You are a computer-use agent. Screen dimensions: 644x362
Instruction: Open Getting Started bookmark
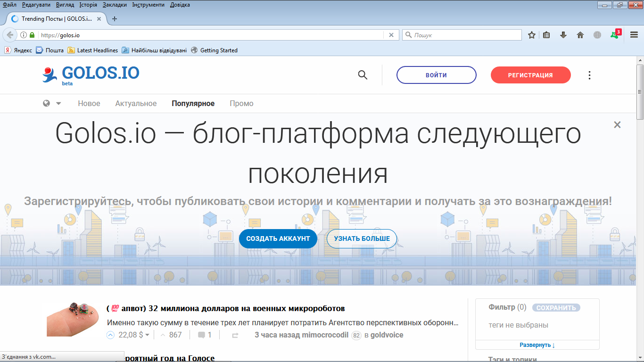(x=214, y=50)
